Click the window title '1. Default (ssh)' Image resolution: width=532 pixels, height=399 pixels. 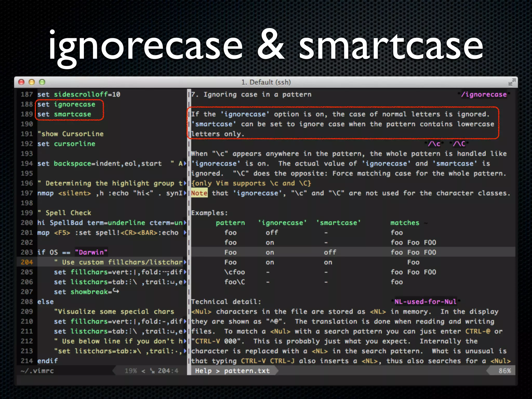(x=266, y=82)
